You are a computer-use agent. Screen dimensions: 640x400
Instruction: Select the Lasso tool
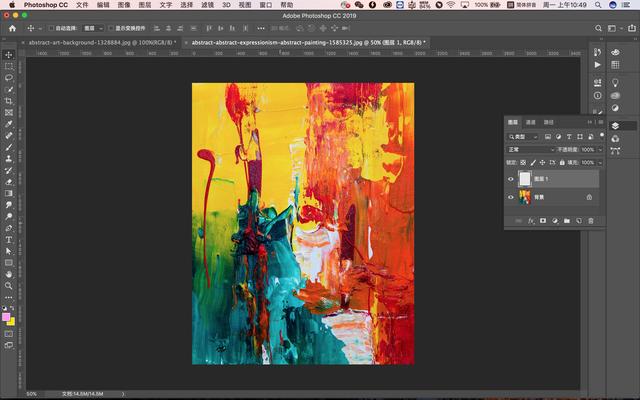coord(9,77)
